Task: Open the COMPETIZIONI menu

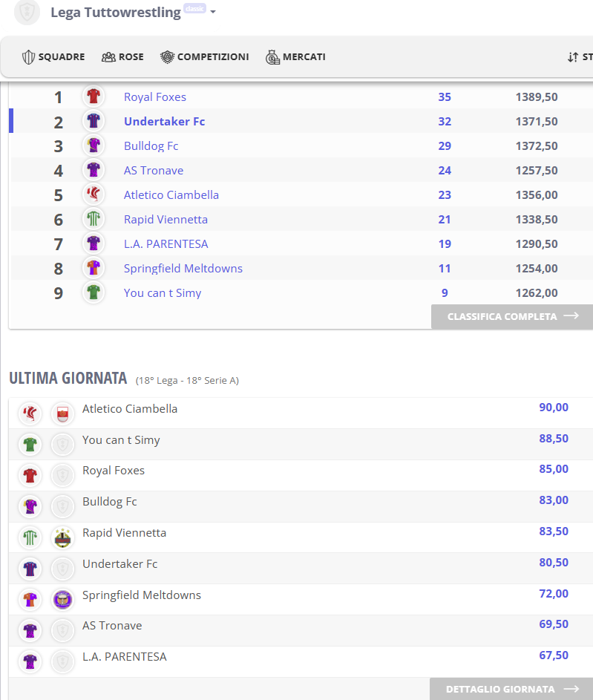Action: pyautogui.click(x=205, y=57)
